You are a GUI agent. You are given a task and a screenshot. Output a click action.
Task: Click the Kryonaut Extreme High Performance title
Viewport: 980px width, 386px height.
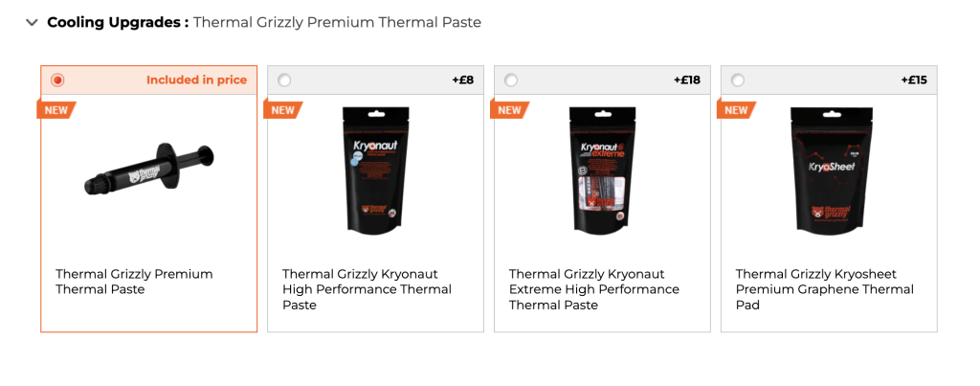click(594, 289)
